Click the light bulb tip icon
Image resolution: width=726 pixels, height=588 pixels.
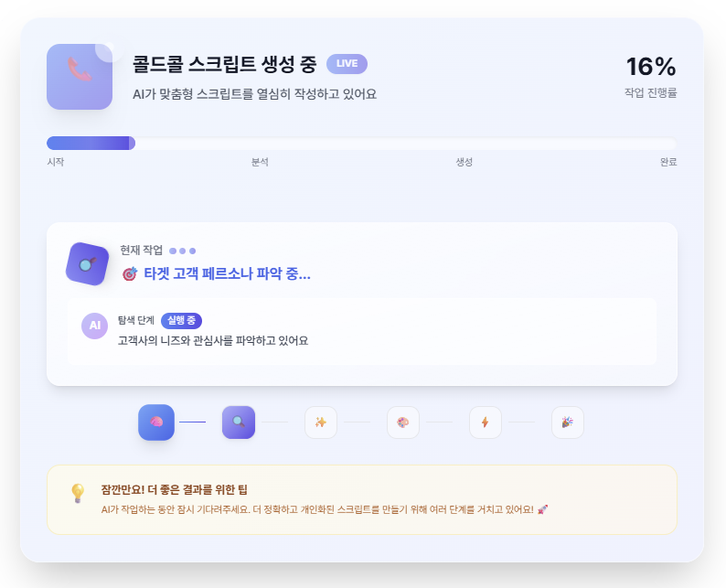coord(78,494)
